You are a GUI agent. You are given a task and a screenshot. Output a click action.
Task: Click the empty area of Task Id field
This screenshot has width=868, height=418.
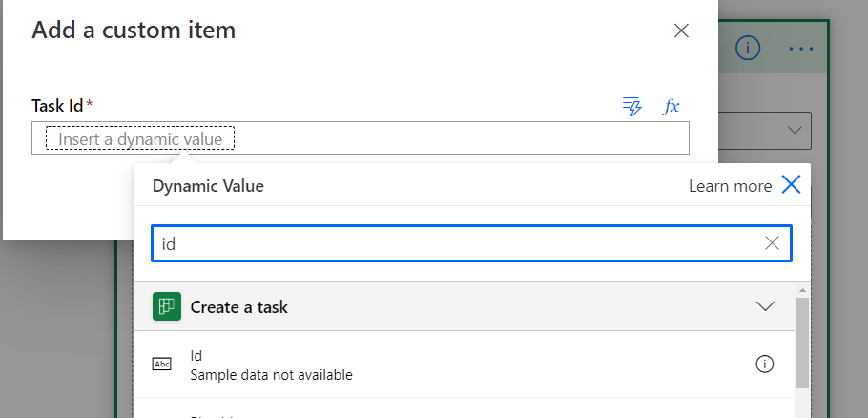458,138
